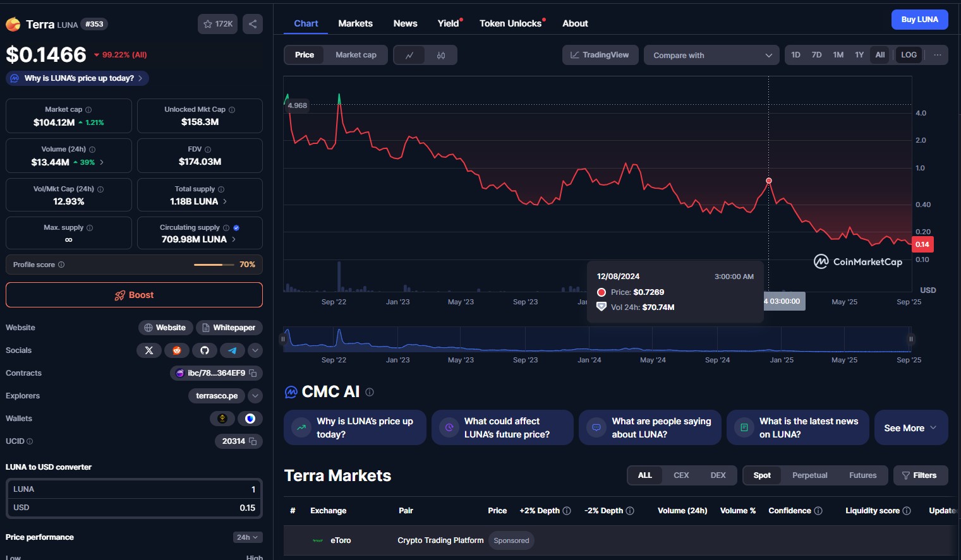Switch chart to Price view
Screen dimensions: 961x560
(305, 55)
